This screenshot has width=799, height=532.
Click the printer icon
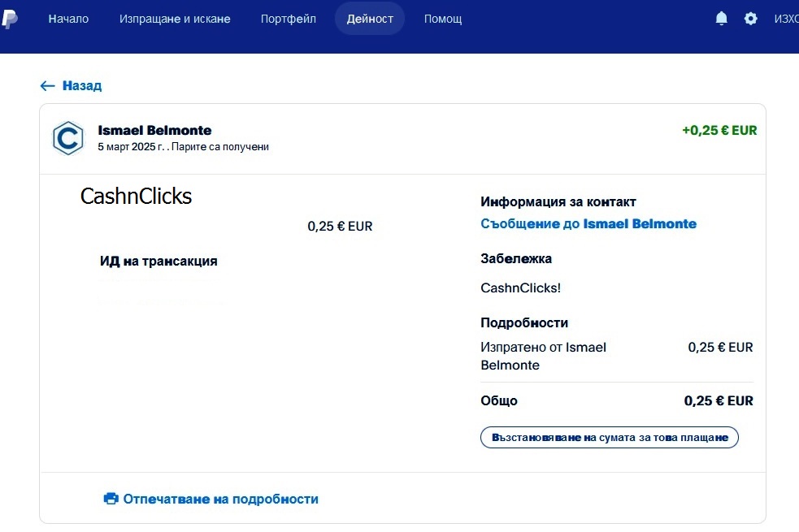click(111, 499)
